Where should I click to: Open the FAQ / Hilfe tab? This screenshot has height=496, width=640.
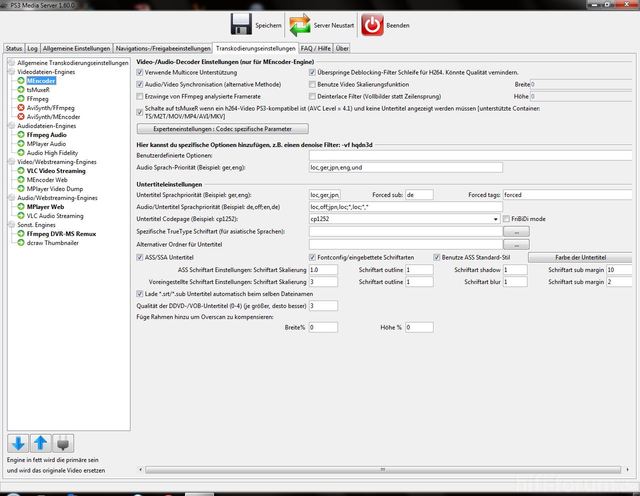tap(316, 48)
